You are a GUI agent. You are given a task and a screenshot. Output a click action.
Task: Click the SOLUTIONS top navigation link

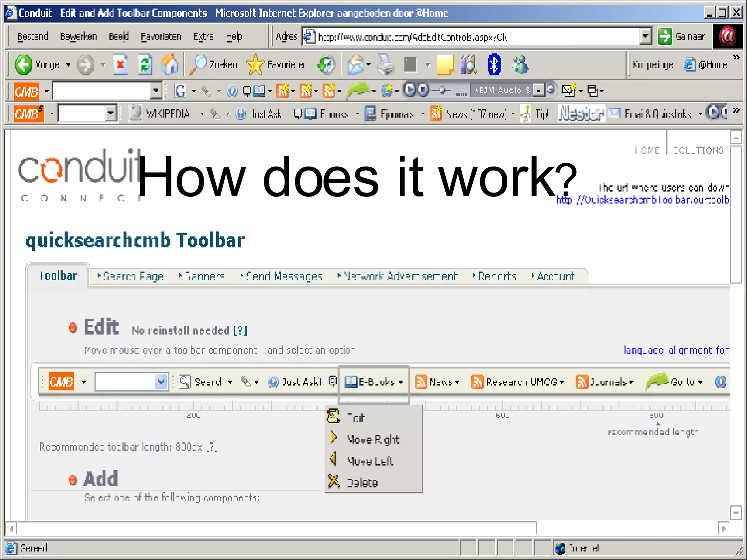[698, 150]
